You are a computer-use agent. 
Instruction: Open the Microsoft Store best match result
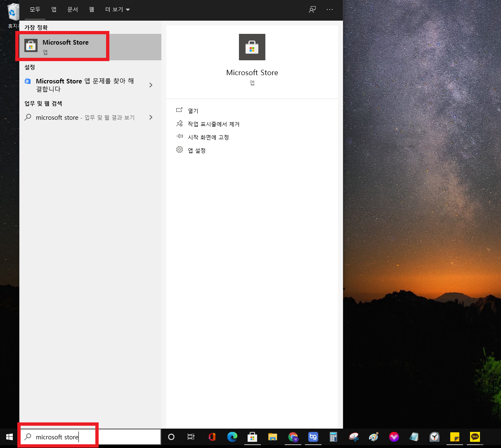pyautogui.click(x=90, y=47)
